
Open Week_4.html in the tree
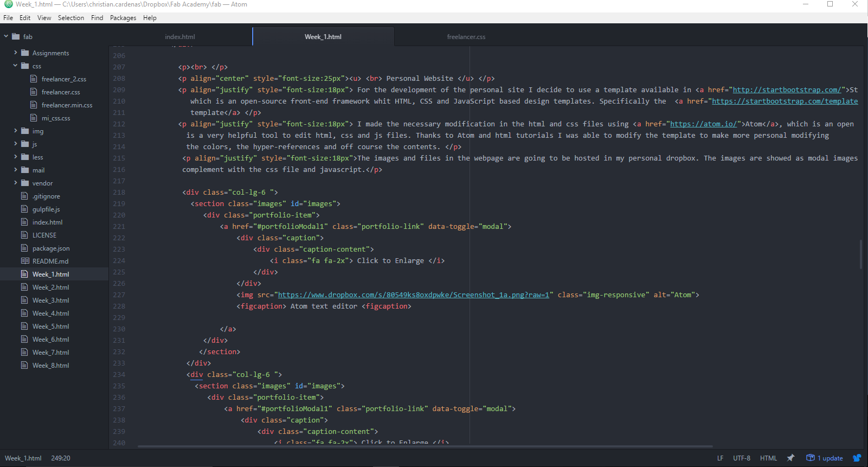coord(50,314)
